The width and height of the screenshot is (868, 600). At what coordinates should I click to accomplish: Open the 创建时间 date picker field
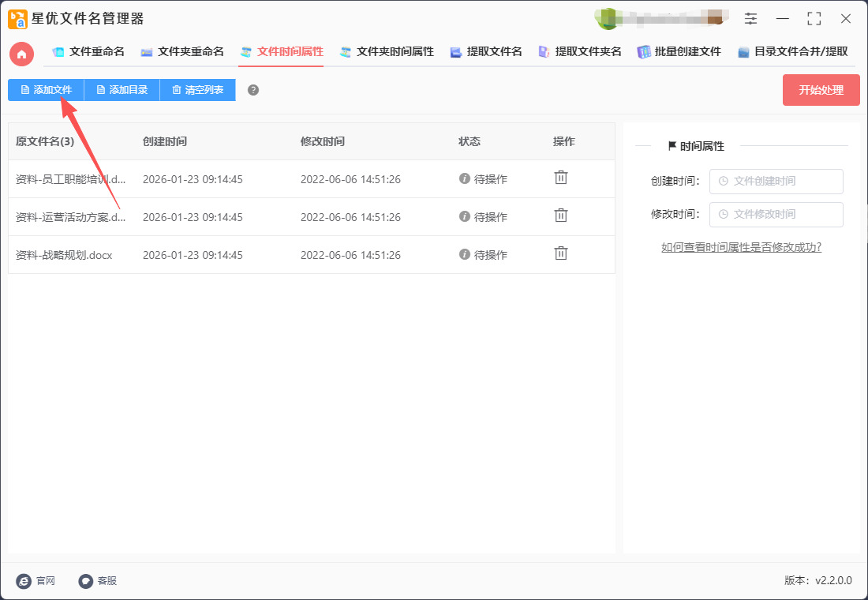pos(776,182)
